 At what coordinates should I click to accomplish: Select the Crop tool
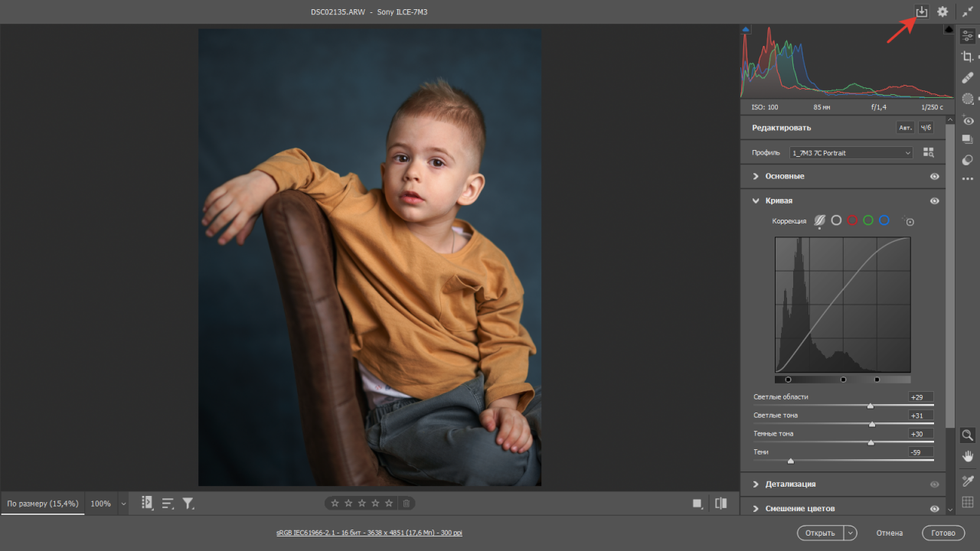(968, 57)
